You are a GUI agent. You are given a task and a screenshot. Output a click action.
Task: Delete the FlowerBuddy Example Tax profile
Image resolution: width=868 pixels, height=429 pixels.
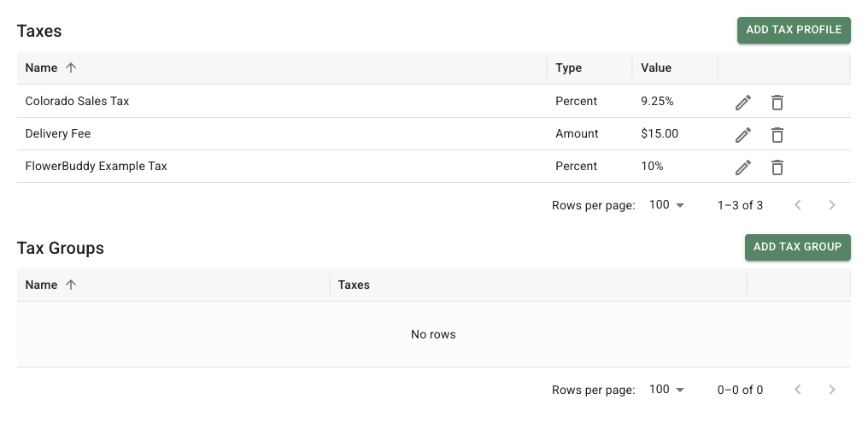pos(777,167)
